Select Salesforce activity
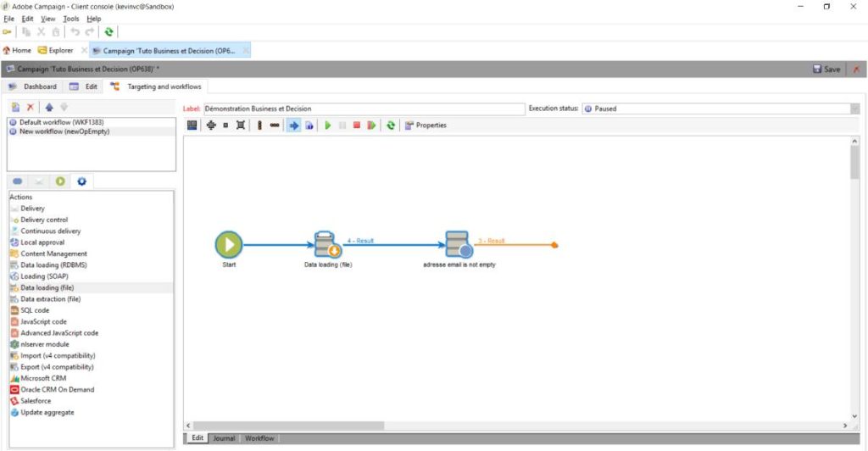 pos(36,401)
